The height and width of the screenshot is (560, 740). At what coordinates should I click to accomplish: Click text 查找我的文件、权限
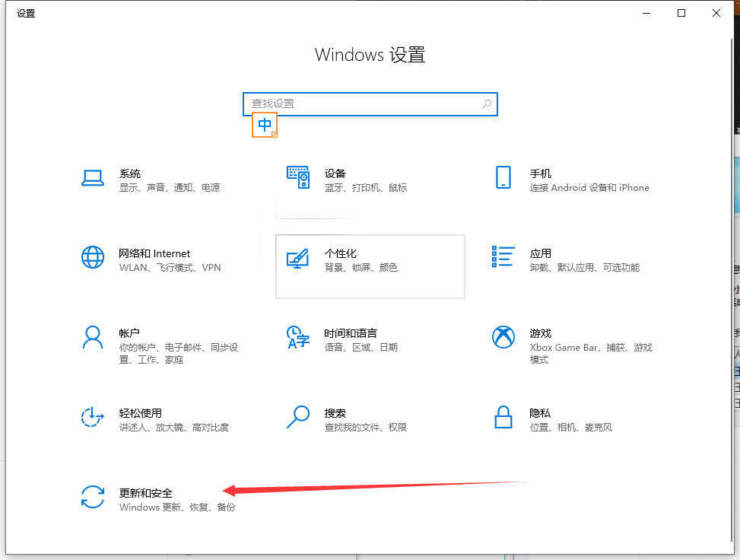pyautogui.click(x=366, y=428)
